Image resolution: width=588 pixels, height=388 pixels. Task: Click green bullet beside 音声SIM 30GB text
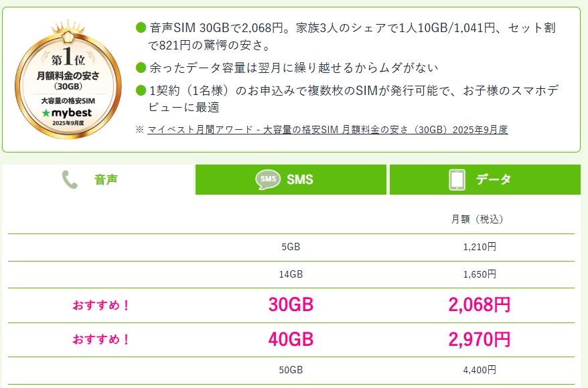coord(141,28)
